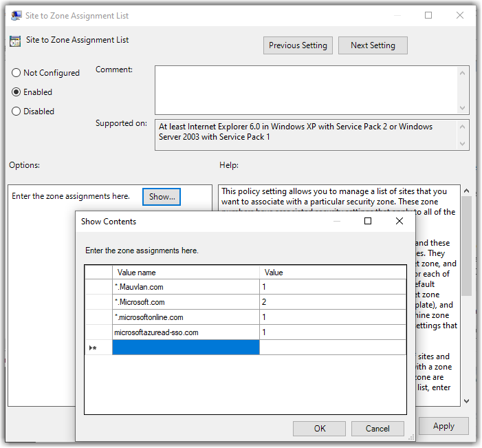Viewport: 482px width, 448px height.
Task: Click the Value column header
Action: [333, 273]
